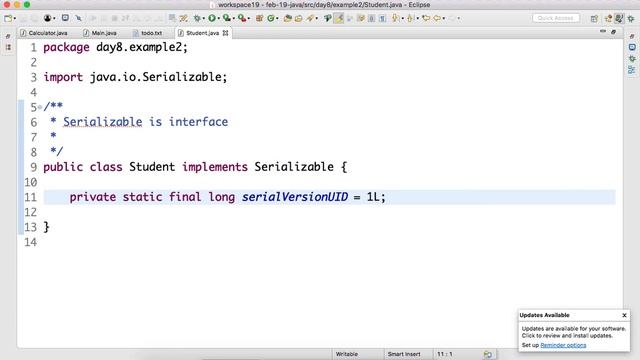Click the Open Task folder icon
Viewport: 640px width, 360px height.
coord(298,18)
